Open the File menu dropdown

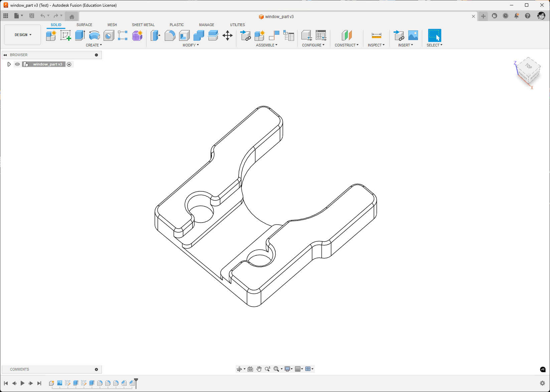(x=18, y=16)
